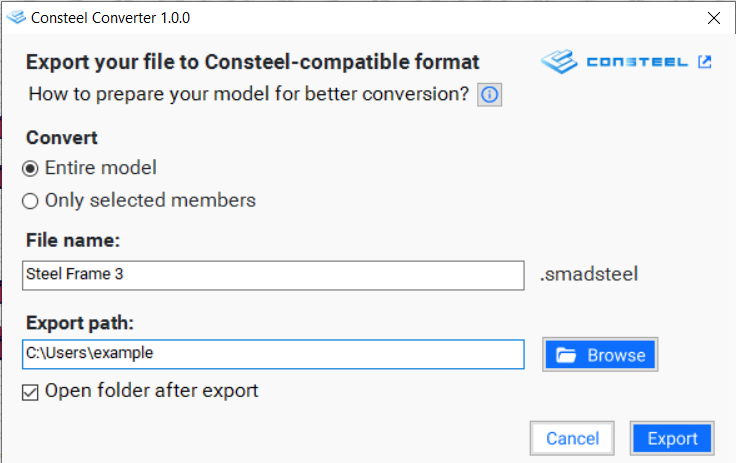The image size is (736, 463).
Task: Click the 'Only selected members' label text
Action: 150,201
